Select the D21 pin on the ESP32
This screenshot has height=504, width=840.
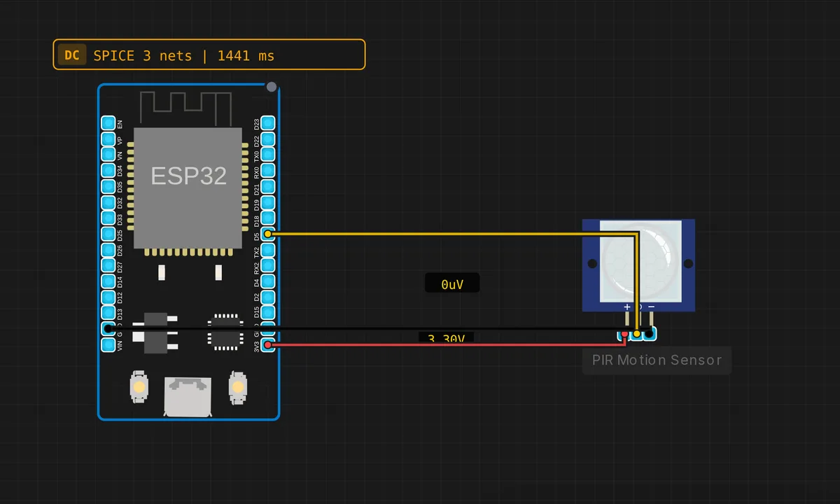pos(267,187)
